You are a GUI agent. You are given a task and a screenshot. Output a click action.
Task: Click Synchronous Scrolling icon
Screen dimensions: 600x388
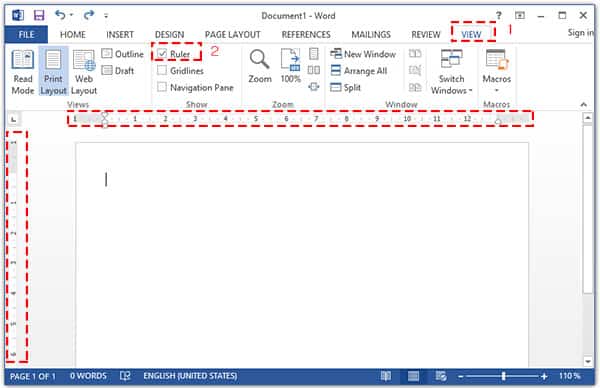coord(415,70)
